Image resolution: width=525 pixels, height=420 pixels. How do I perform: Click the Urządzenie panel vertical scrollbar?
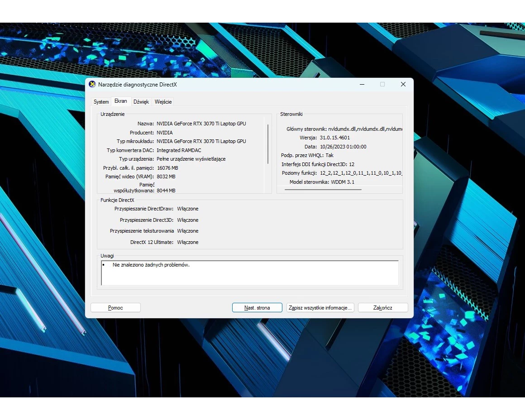[x=268, y=144]
